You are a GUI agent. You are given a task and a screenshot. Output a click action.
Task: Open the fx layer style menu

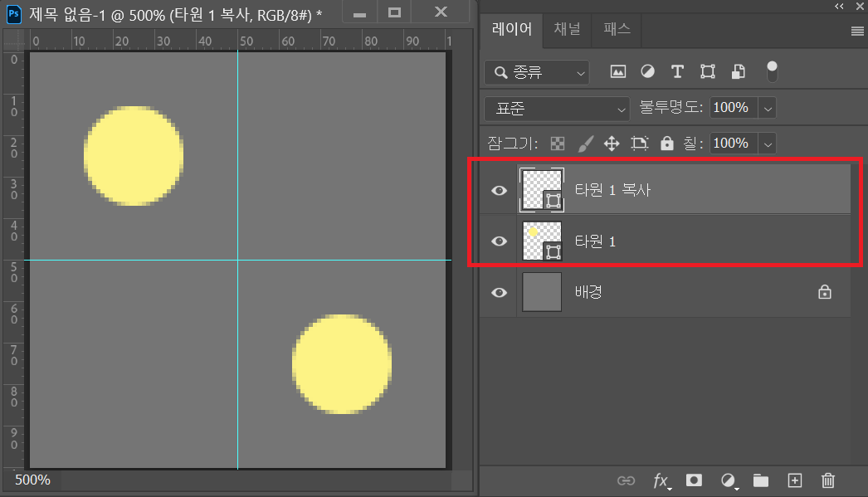tap(661, 481)
